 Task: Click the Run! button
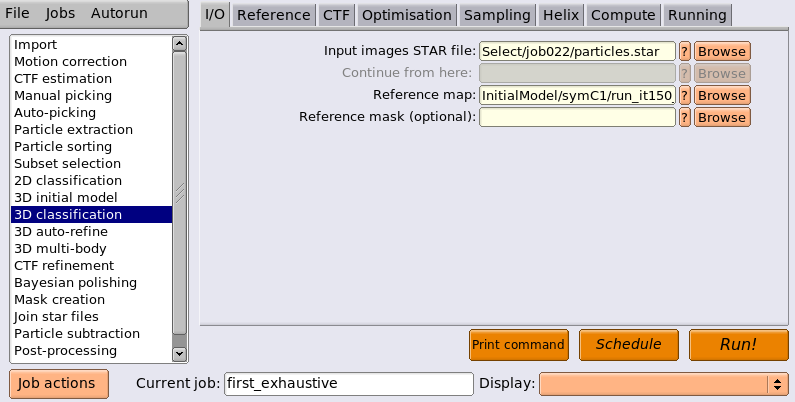[738, 345]
